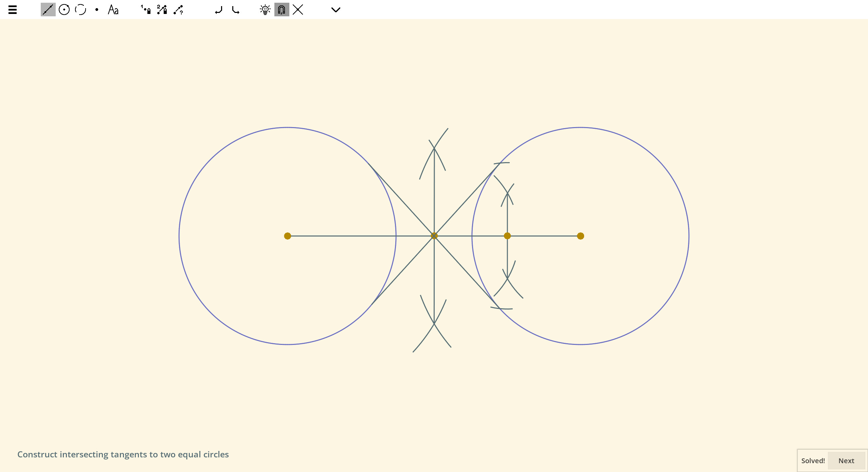Select the single-point lock tool
The height and width of the screenshot is (472, 868).
point(145,10)
